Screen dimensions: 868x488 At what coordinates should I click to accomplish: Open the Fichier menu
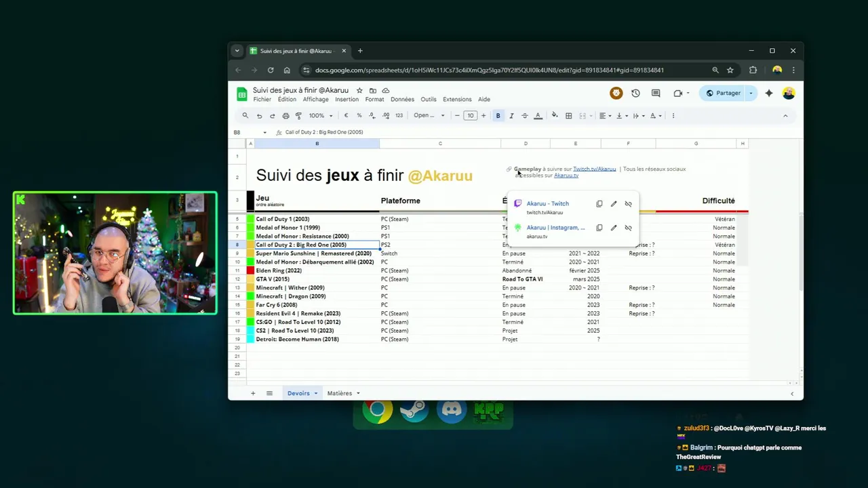pos(262,100)
